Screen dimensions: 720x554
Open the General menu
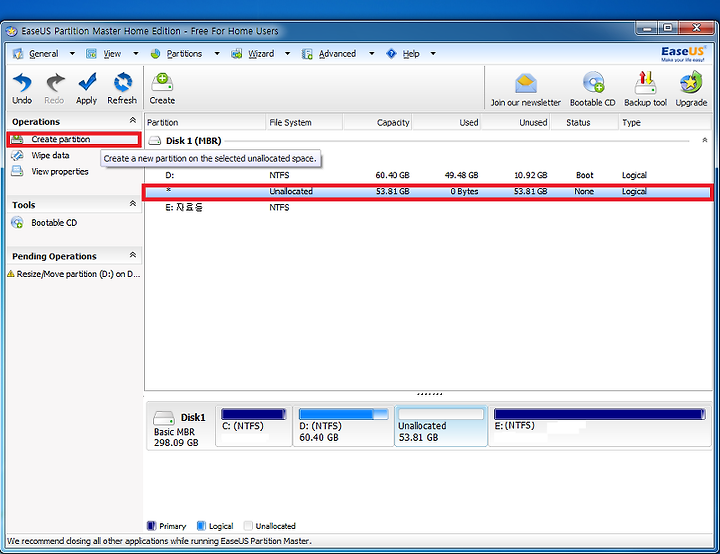coord(44,54)
